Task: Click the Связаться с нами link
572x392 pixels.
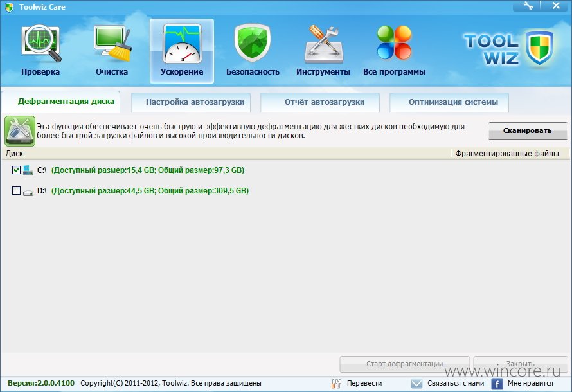Action: click(456, 383)
